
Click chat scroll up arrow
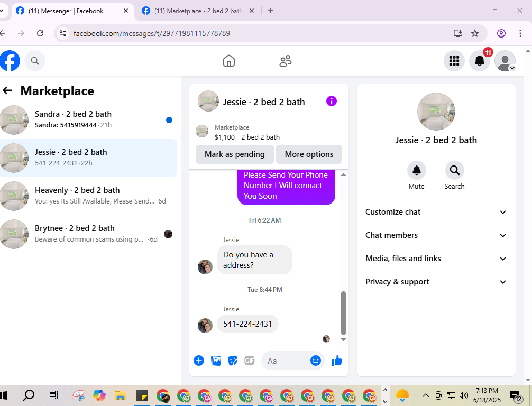[343, 174]
